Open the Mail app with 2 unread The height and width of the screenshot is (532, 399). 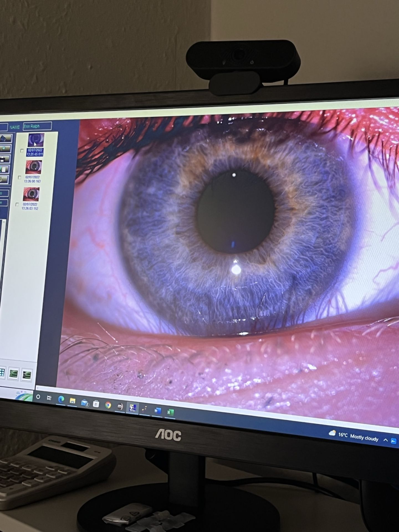click(x=85, y=403)
